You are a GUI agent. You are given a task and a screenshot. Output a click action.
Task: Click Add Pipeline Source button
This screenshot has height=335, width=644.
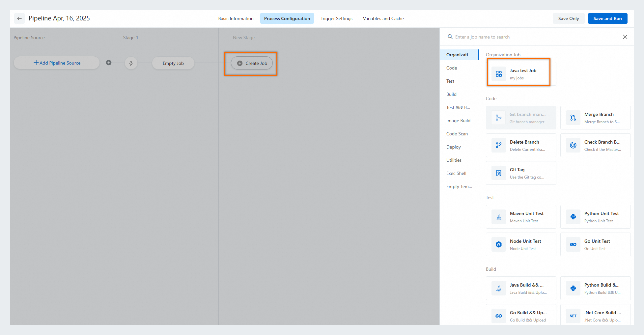tap(57, 63)
